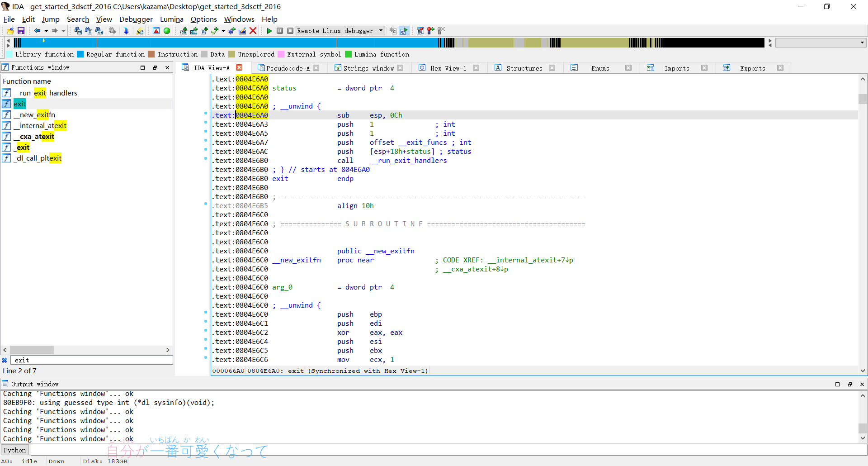Click the convert to code icon

pos(184,31)
